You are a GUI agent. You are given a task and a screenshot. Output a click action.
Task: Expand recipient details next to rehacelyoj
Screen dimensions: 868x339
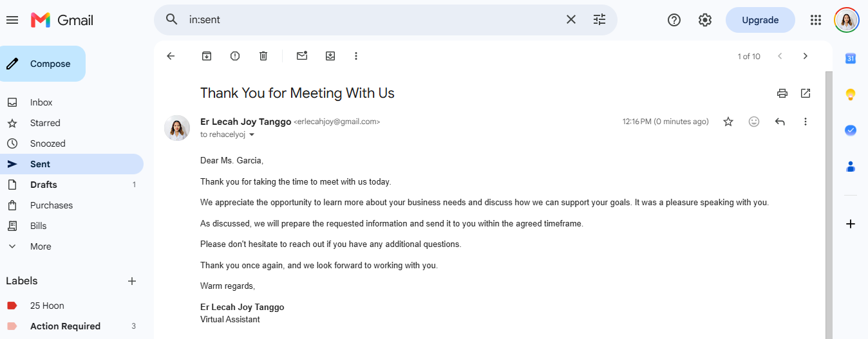coord(252,135)
